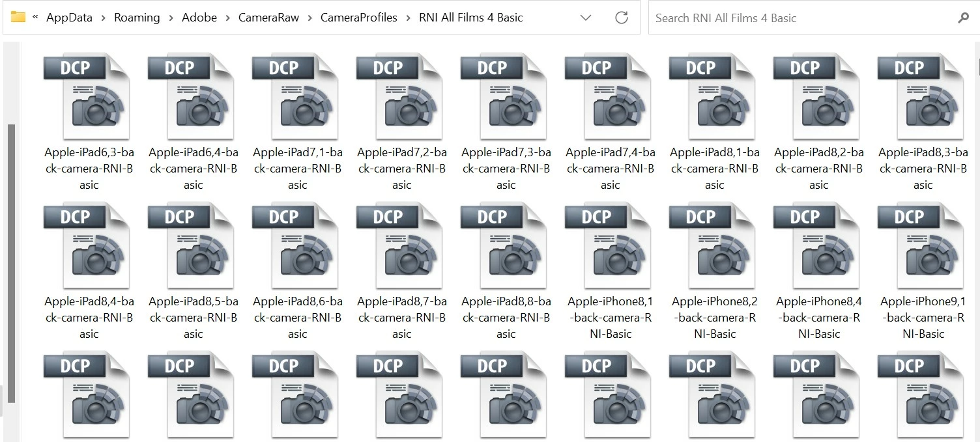Expand the chevron after Adobe
The height and width of the screenshot is (442, 980).
pyautogui.click(x=228, y=18)
